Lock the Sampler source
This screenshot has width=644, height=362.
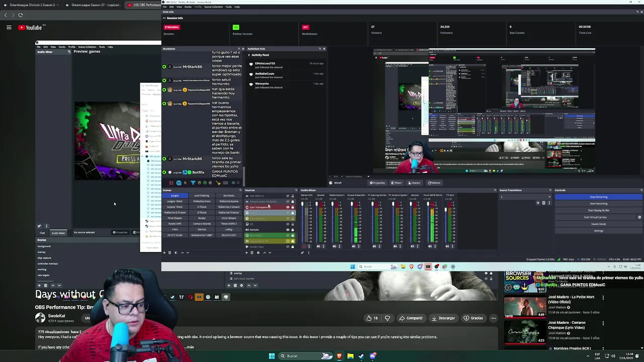click(292, 230)
